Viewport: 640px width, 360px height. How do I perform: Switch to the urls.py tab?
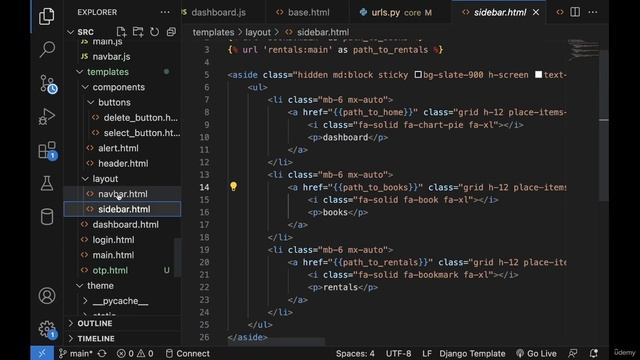point(401,12)
